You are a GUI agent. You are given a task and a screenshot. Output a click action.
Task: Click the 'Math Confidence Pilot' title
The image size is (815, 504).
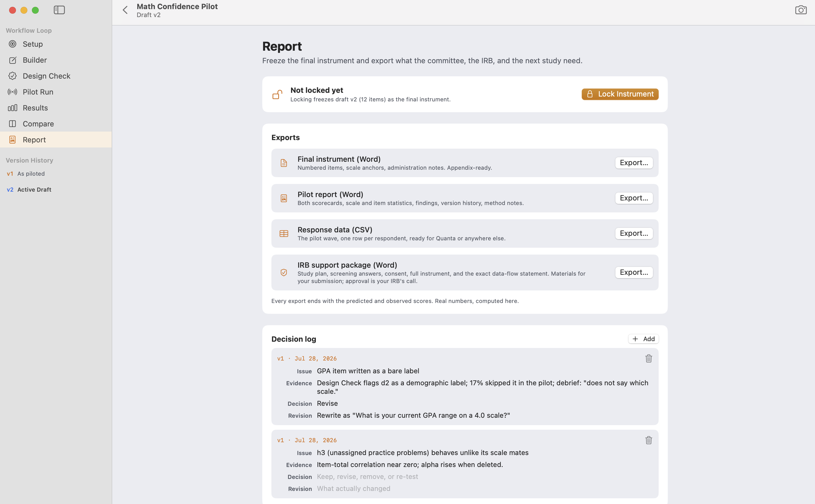177,6
